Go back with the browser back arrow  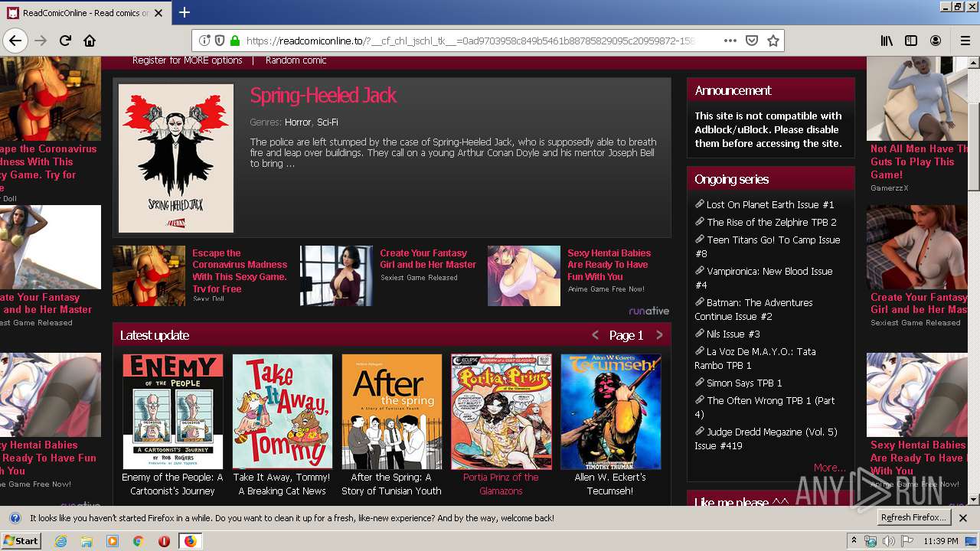[x=15, y=41]
